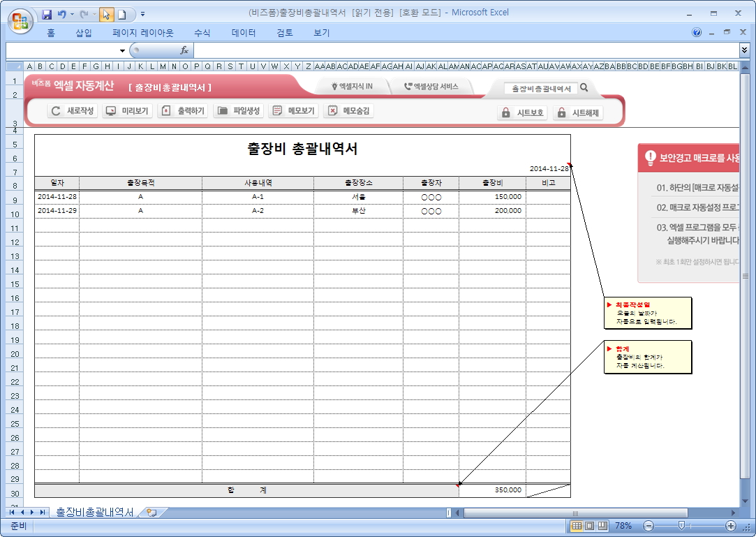Select the A-1 usage cell

coord(258,197)
